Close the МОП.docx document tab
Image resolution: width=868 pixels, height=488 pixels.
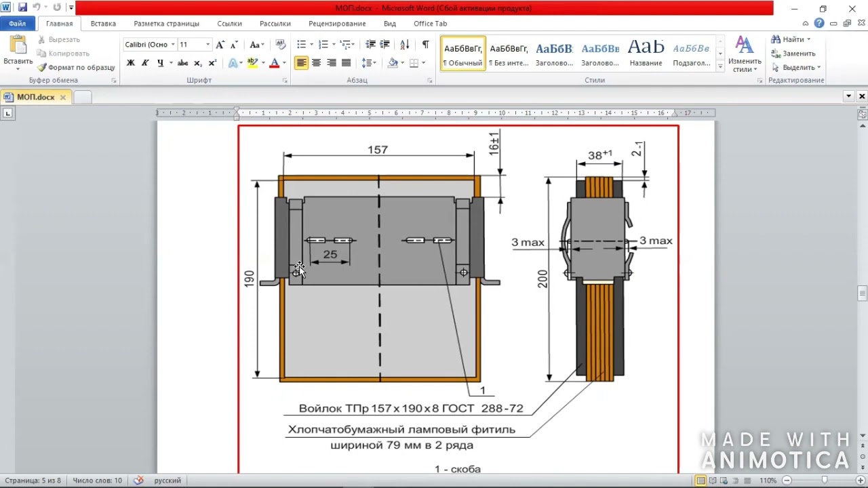[x=62, y=97]
